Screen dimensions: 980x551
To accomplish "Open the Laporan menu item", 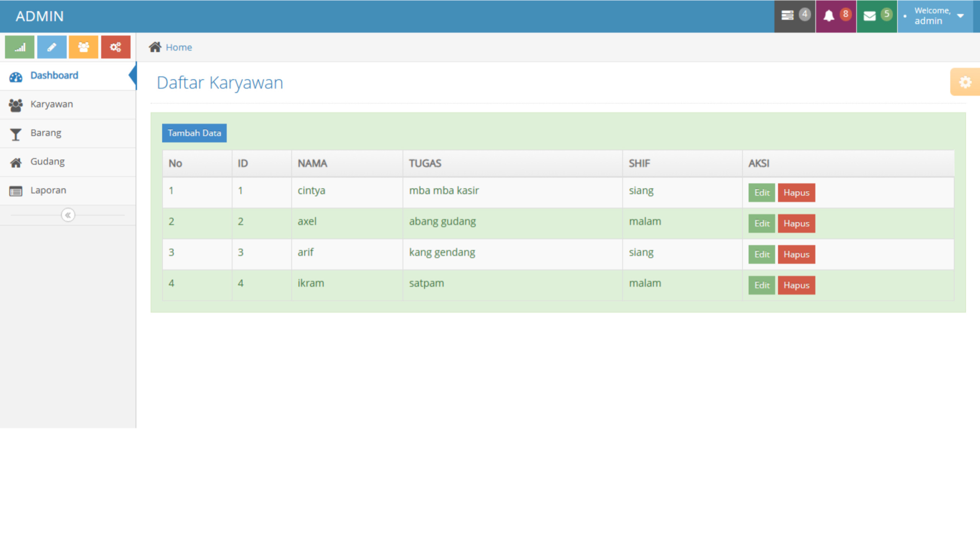I will [x=68, y=191].
